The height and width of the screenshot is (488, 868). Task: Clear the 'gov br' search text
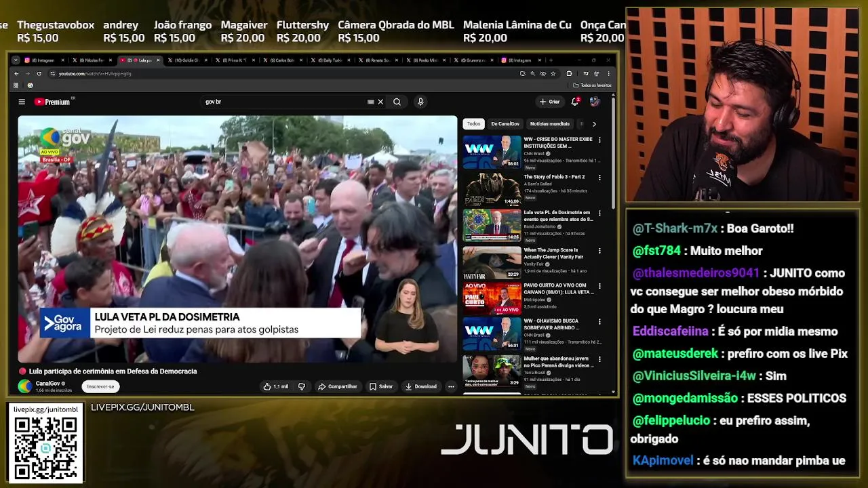[380, 102]
